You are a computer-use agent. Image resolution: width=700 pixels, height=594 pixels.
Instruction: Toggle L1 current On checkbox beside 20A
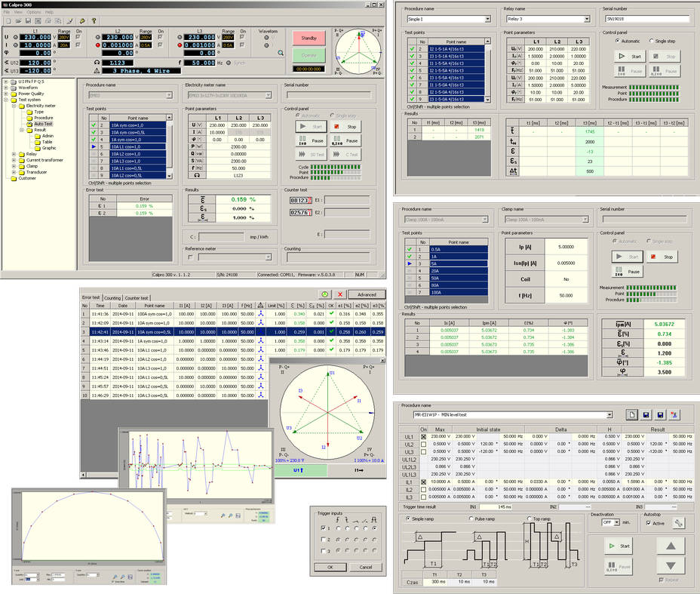pos(78,45)
